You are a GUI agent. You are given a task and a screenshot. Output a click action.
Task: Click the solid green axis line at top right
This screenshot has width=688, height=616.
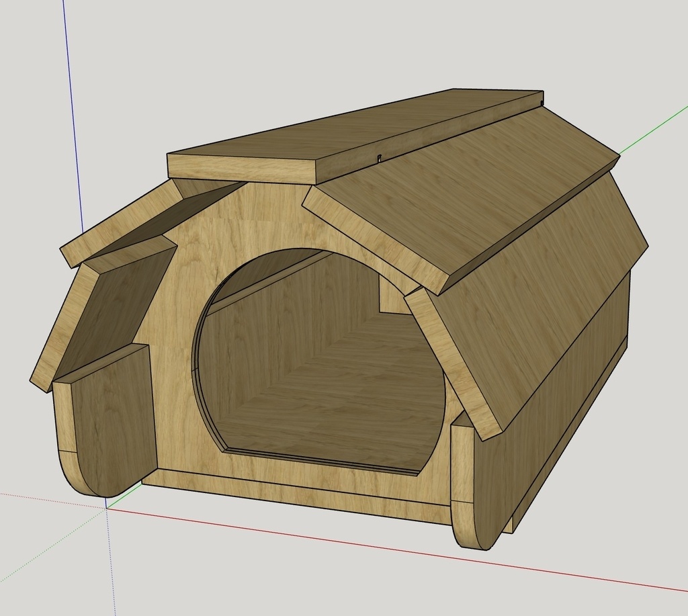(654, 130)
